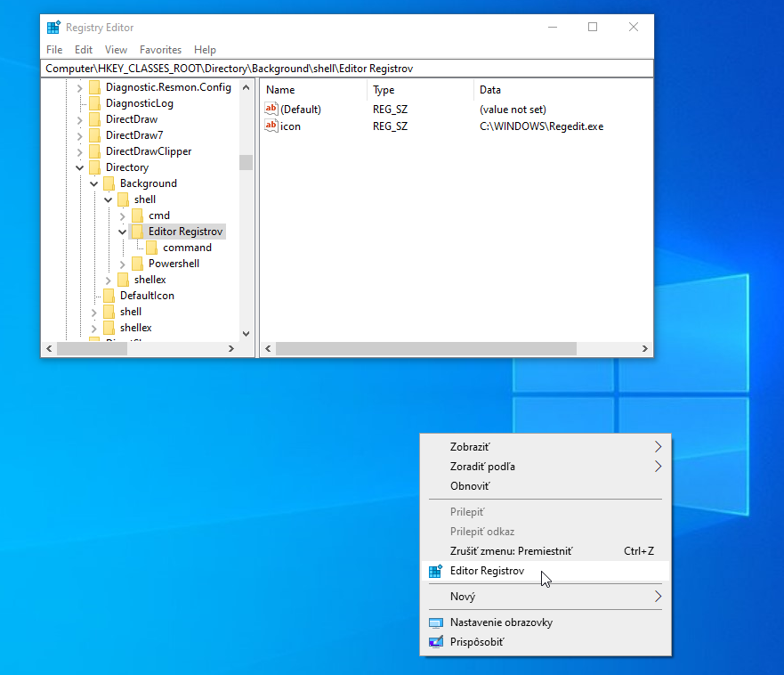Click the command key folder icon
Image resolution: width=784 pixels, height=675 pixels.
152,248
